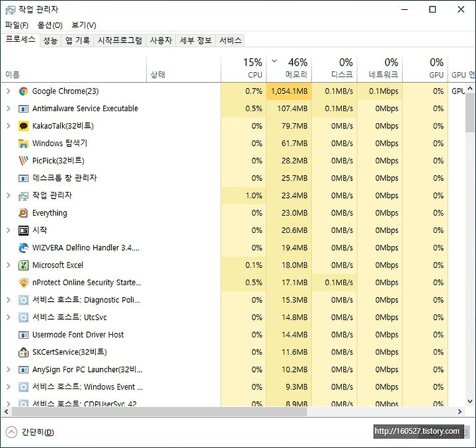Open the 파일(F) menu
Viewport: 476px width, 448px height.
[x=17, y=25]
